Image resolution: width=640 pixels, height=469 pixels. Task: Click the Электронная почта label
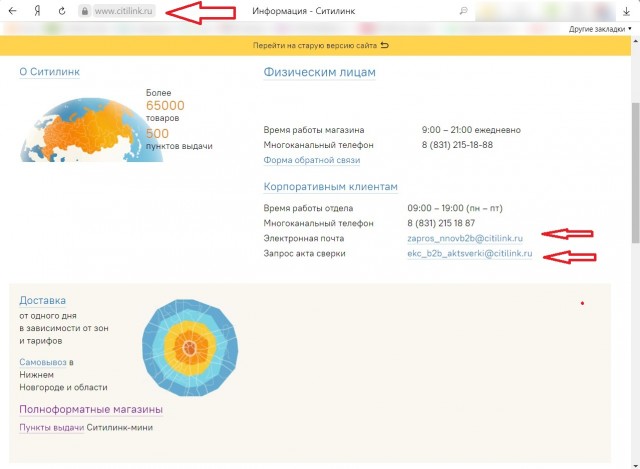pos(304,238)
